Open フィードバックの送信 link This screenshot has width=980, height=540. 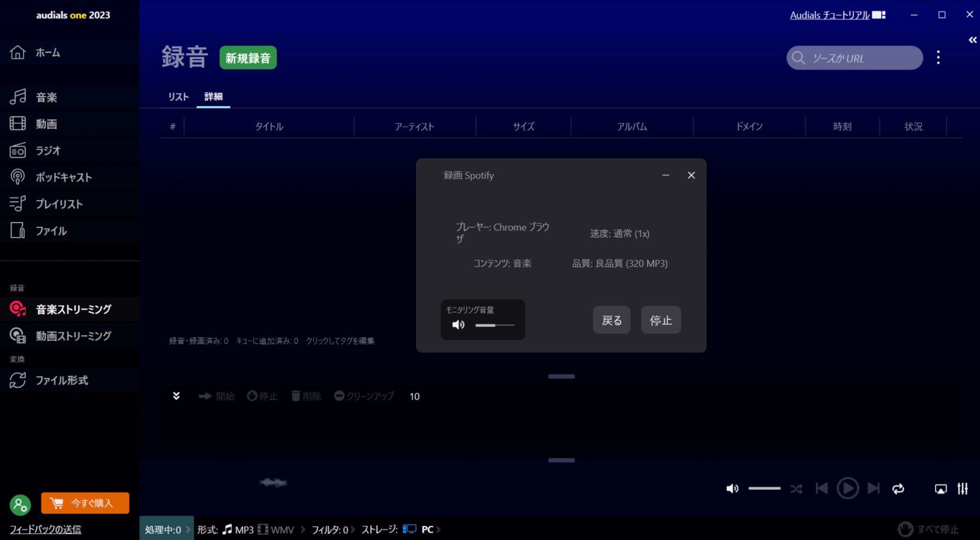(45, 529)
